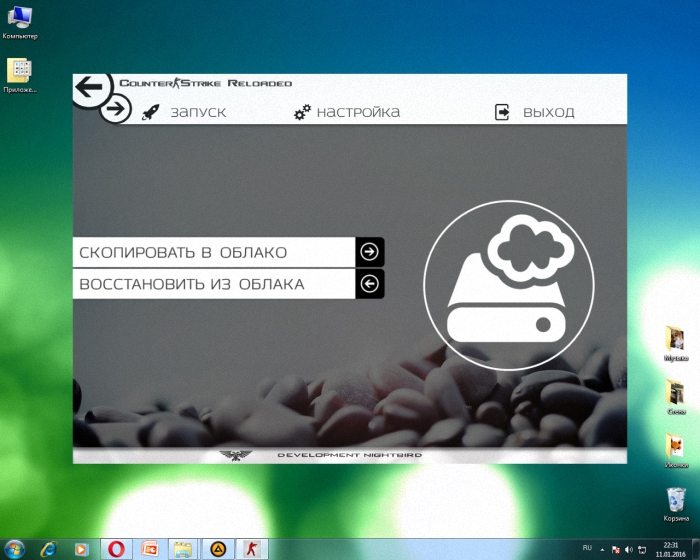This screenshot has height=560, width=700.
Task: Click the cloud drive circle icon
Action: (x=508, y=285)
